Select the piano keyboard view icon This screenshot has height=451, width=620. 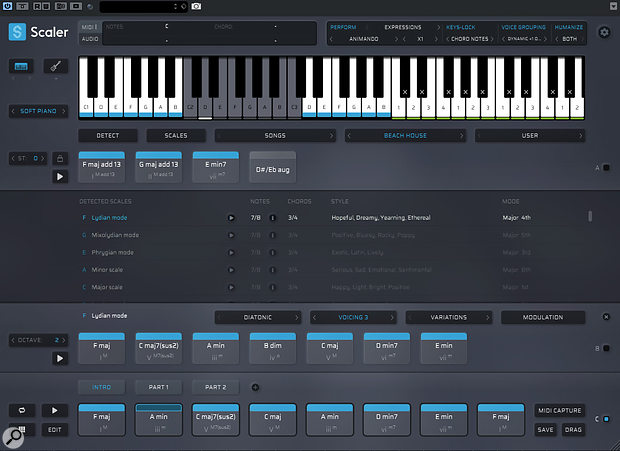point(20,66)
